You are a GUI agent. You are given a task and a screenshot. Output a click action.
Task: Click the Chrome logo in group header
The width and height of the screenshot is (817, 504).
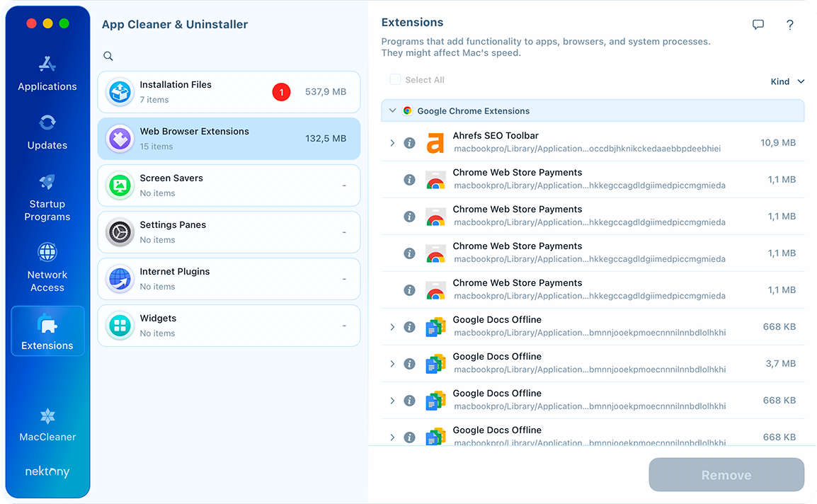pyautogui.click(x=408, y=110)
